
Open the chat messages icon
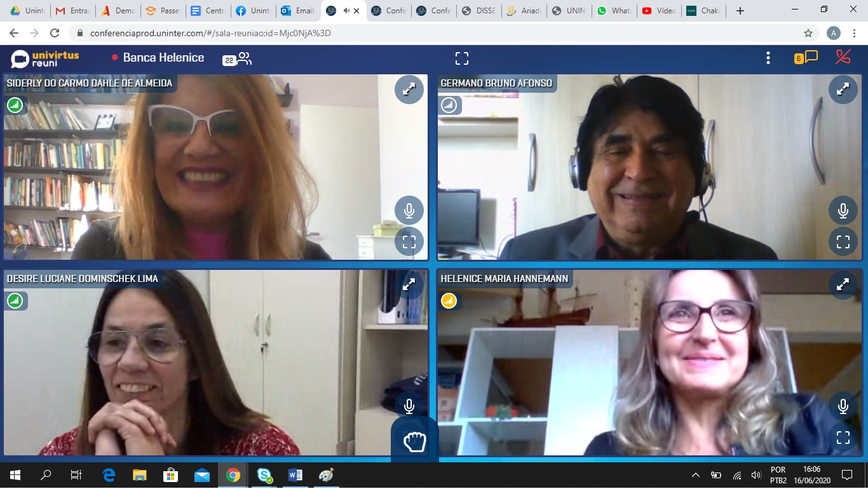click(x=811, y=58)
